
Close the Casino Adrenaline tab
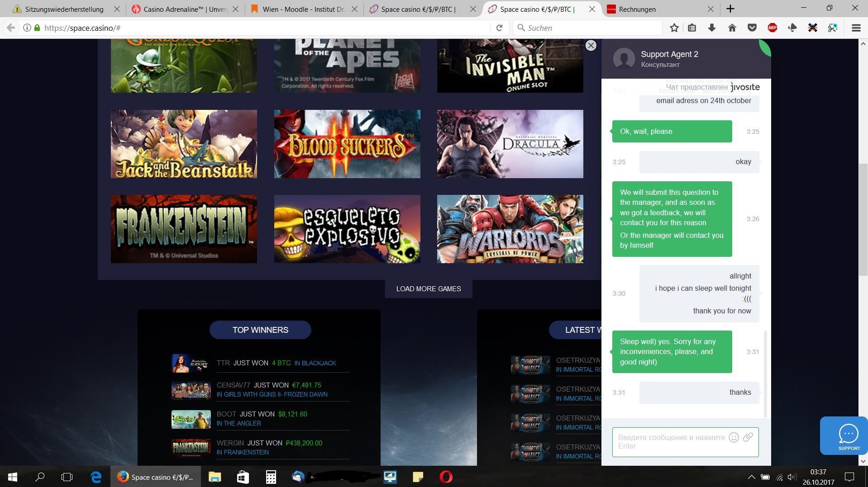235,9
